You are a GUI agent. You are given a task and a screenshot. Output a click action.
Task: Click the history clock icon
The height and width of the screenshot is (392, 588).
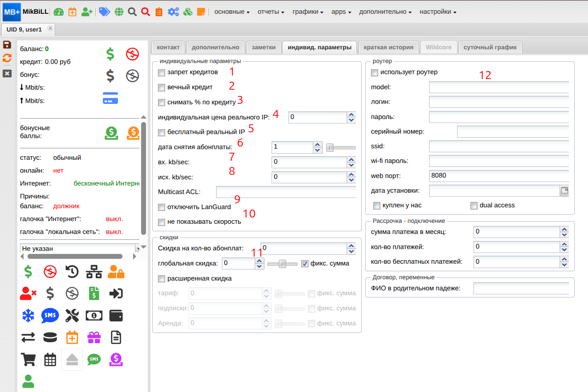click(x=72, y=271)
